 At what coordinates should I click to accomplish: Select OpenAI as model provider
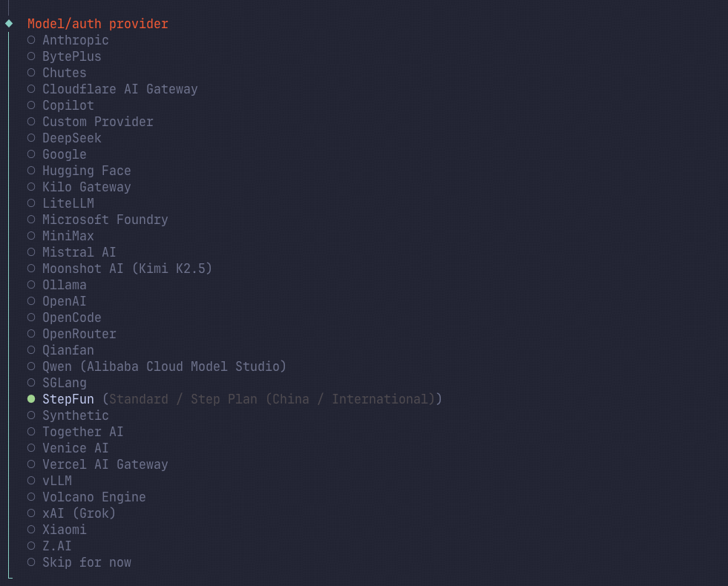point(56,301)
